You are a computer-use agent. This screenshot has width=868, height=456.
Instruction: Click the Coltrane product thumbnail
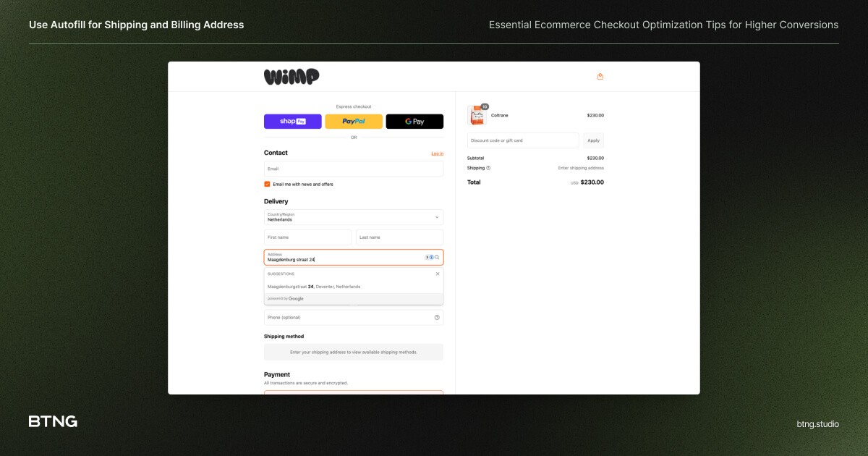[x=477, y=115]
